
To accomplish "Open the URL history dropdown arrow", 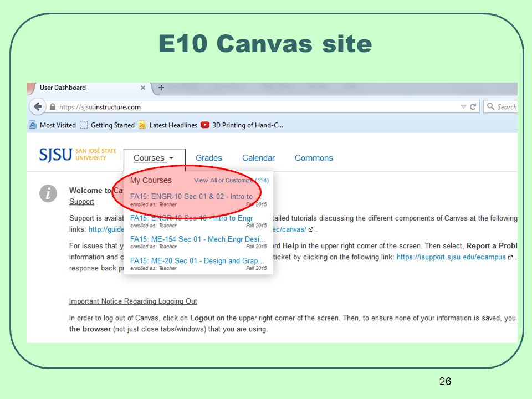I will 463,107.
